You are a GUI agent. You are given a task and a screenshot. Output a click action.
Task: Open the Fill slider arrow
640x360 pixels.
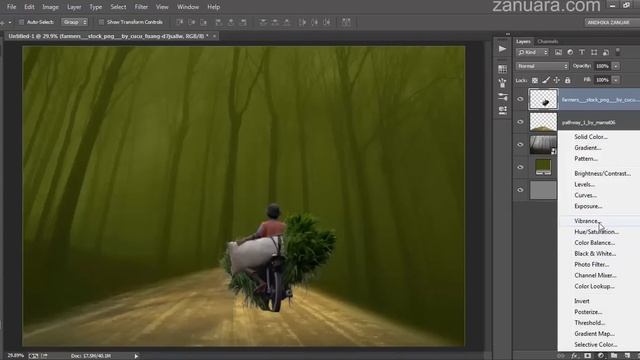[x=616, y=80]
